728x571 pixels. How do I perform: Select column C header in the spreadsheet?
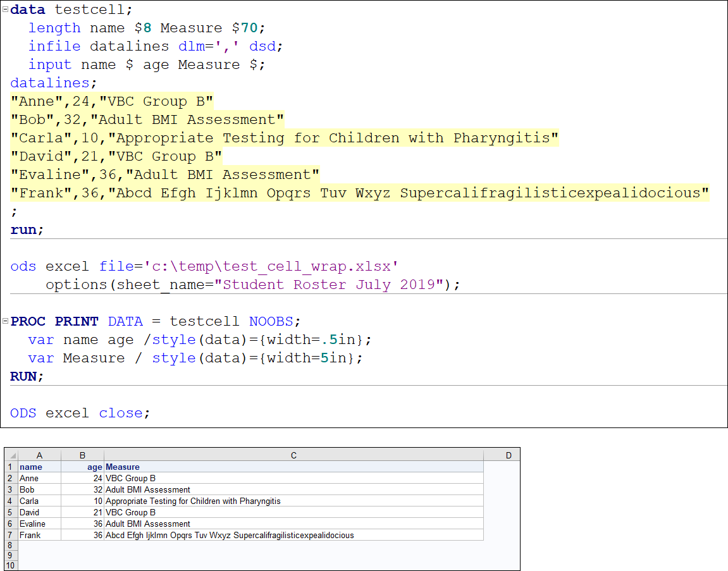click(295, 455)
